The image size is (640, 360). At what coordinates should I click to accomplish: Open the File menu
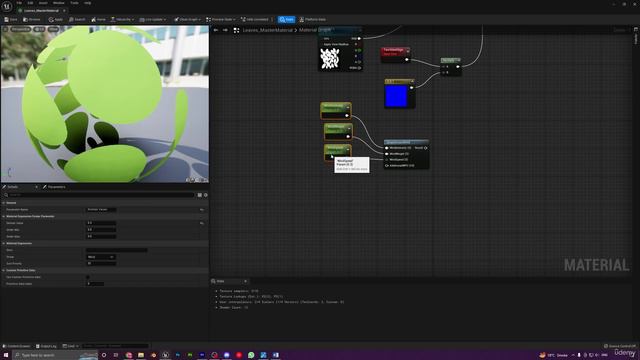click(19, 3)
